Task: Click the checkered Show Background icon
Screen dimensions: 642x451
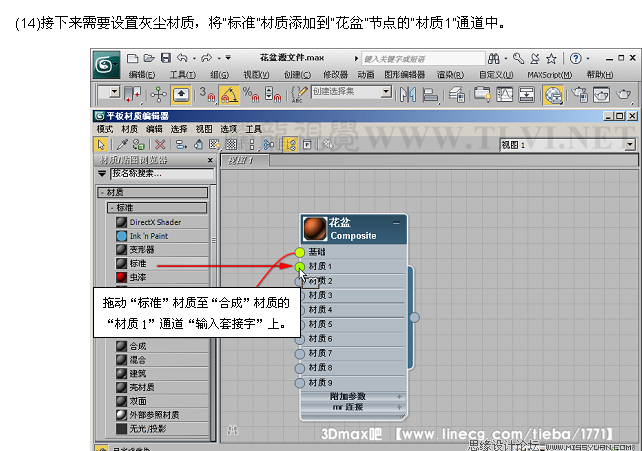Action: point(231,144)
